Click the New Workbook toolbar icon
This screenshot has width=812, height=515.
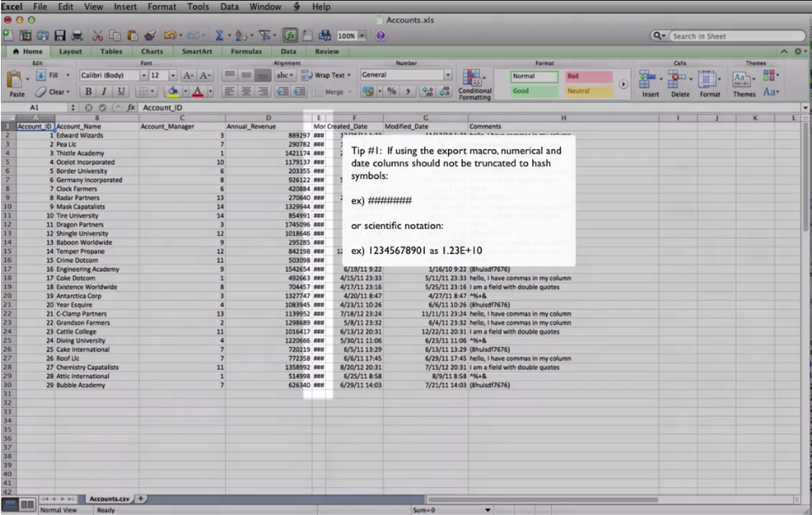(8, 35)
